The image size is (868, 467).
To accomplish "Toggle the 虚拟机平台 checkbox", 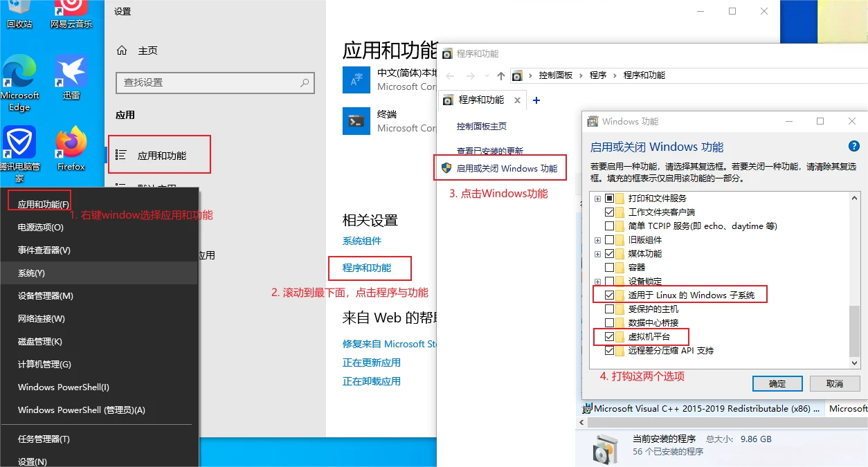I will click(610, 337).
